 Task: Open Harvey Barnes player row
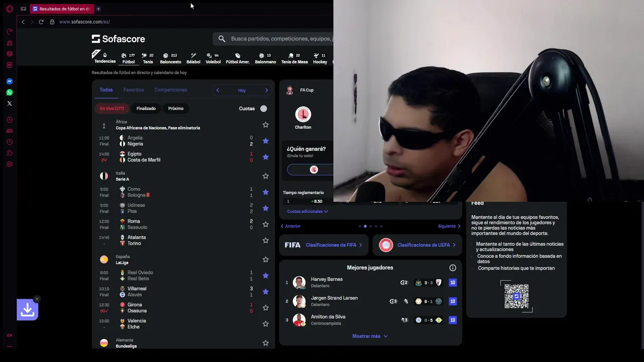[370, 283]
